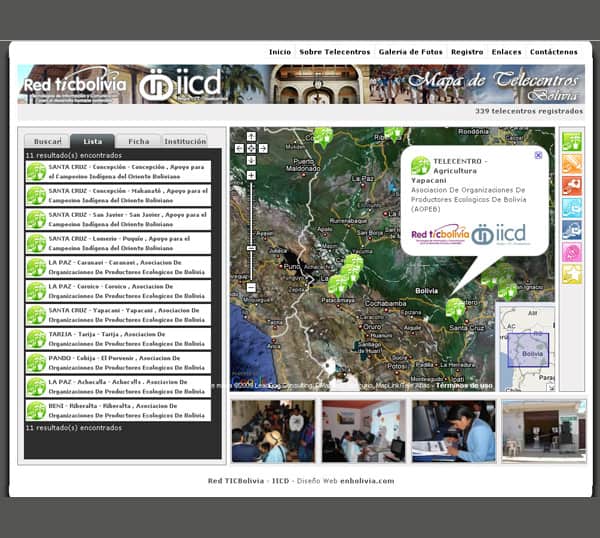Click the iicd logo in the header banner

pyautogui.click(x=181, y=84)
